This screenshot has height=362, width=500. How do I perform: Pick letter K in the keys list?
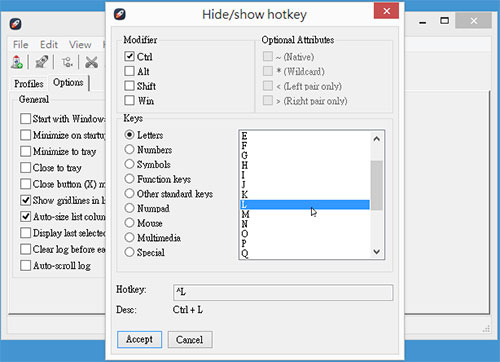[305, 194]
